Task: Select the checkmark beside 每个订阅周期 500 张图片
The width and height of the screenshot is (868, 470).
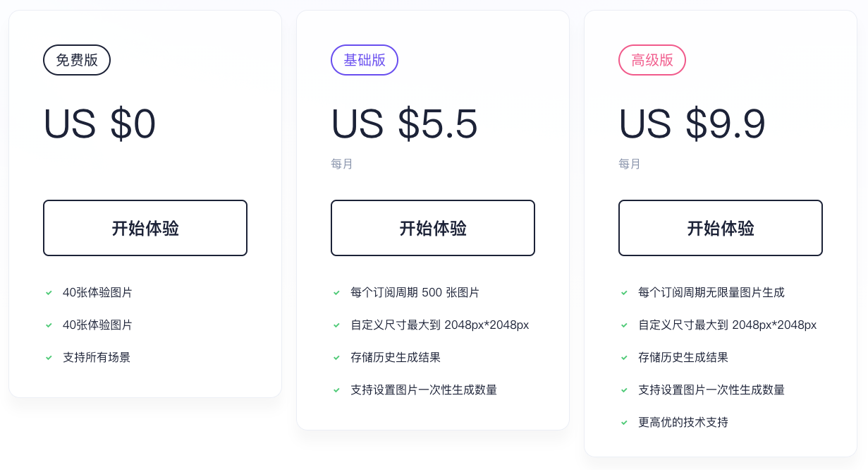Action: click(x=336, y=293)
